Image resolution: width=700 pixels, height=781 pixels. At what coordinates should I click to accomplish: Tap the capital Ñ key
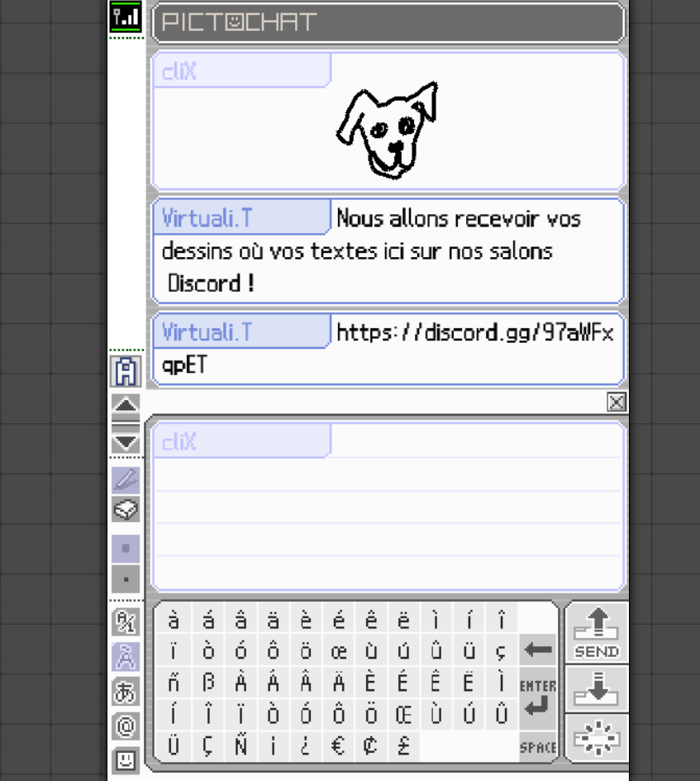(x=240, y=745)
